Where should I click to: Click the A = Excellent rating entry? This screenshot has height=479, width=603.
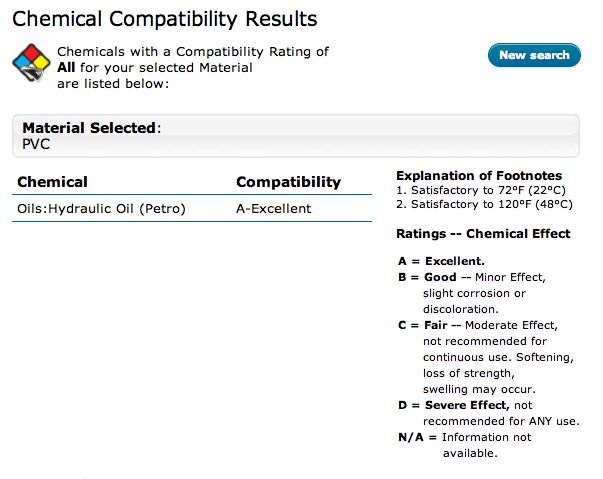click(441, 261)
